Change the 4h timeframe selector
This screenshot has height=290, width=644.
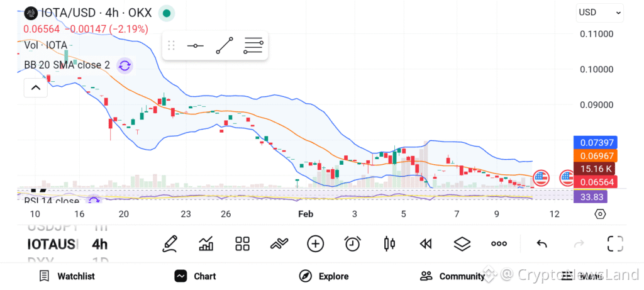(x=99, y=244)
